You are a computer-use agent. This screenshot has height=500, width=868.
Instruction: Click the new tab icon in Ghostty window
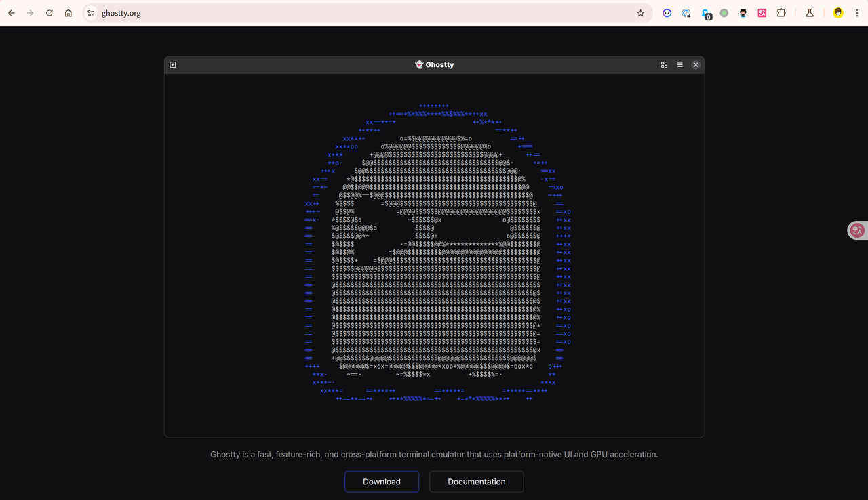(173, 65)
